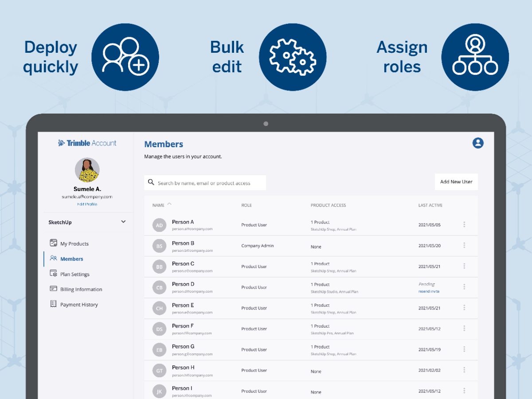Open the options menu for Person D
532x399 pixels.
(464, 287)
